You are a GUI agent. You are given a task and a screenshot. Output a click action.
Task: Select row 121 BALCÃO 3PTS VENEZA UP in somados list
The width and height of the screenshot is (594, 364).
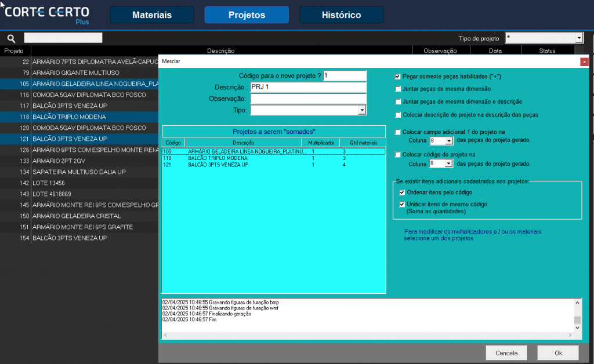tap(274, 165)
